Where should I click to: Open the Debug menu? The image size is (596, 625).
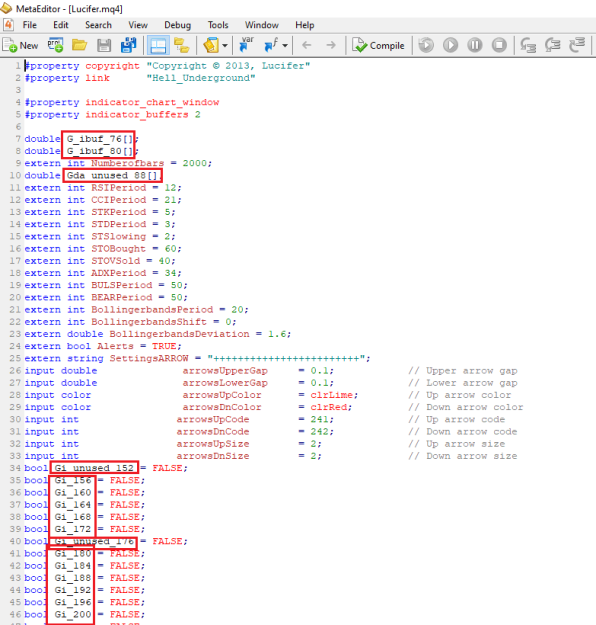point(177,25)
